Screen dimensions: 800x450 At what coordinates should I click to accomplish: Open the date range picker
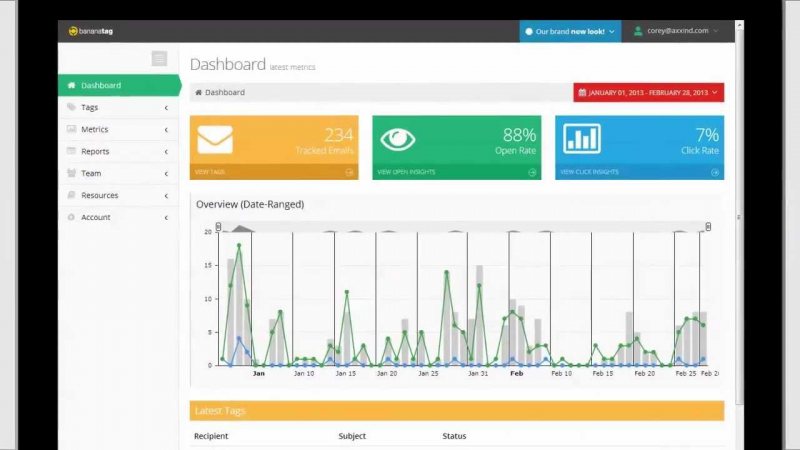648,92
